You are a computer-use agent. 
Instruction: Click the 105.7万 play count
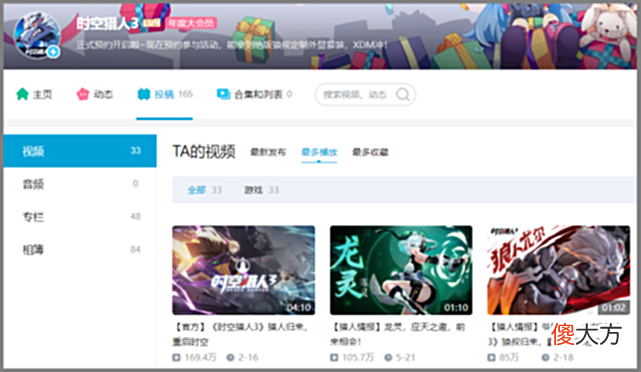click(358, 357)
